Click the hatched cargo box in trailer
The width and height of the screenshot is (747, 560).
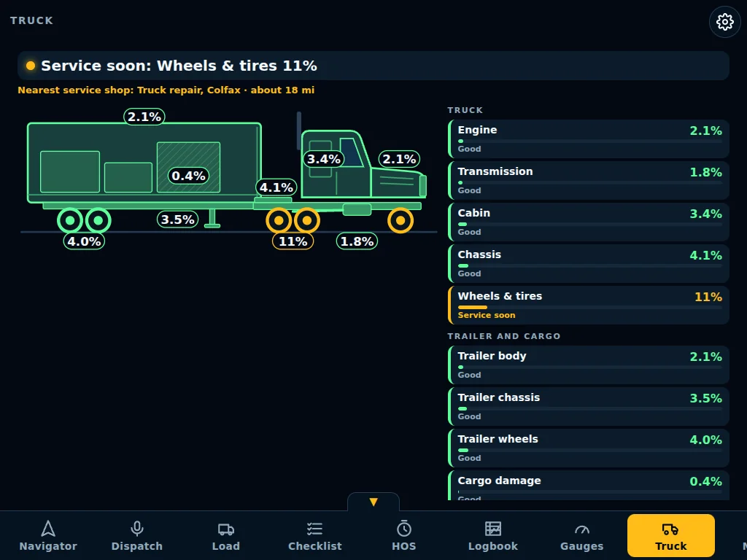[x=189, y=167]
